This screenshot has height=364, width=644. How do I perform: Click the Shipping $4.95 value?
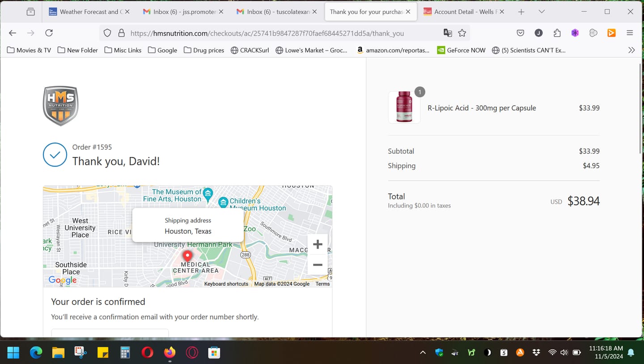click(x=591, y=165)
